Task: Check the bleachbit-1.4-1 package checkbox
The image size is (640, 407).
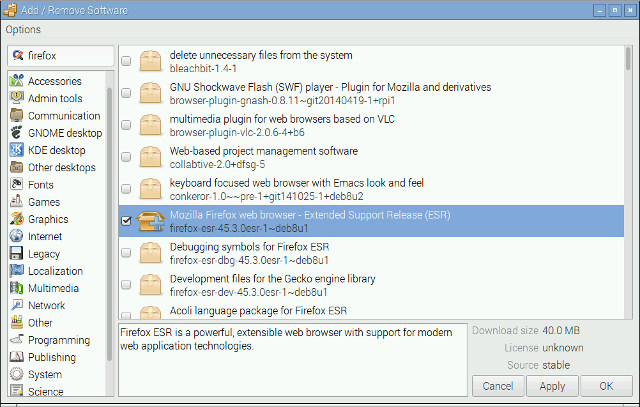Action: pos(126,61)
